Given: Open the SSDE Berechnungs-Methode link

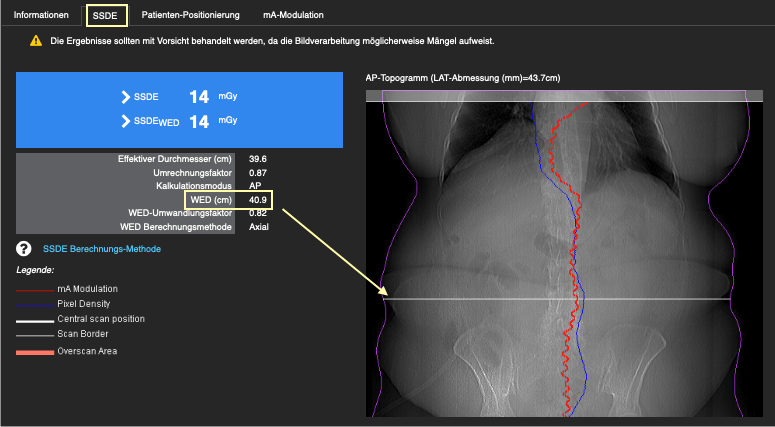Looking at the screenshot, I should click(102, 249).
